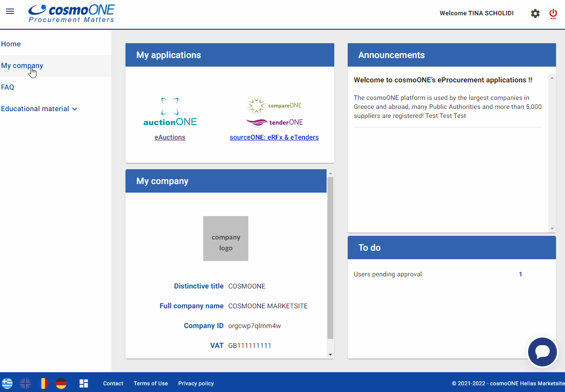Open the Terms of Use link
This screenshot has width=565, height=392.
pos(151,383)
